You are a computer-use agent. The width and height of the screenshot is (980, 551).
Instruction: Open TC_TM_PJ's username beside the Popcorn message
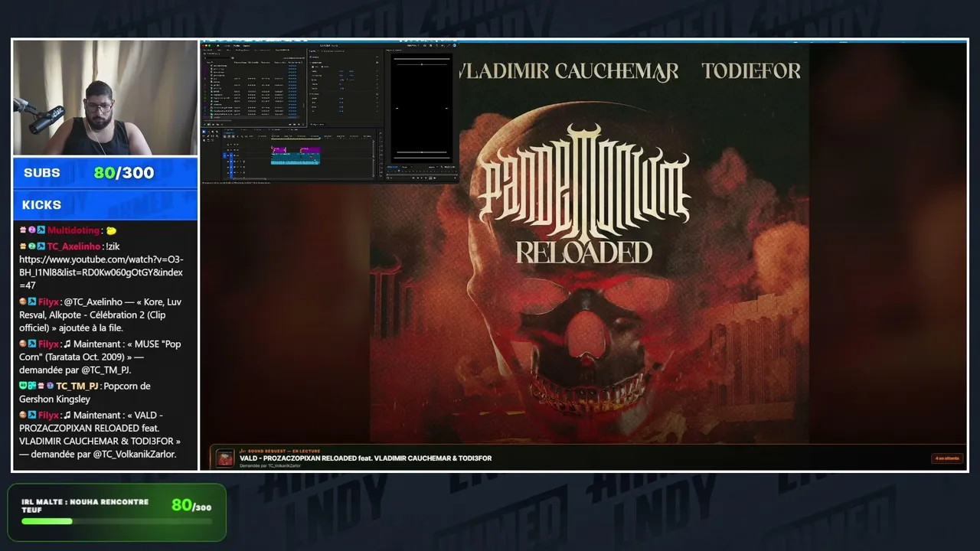coord(77,386)
